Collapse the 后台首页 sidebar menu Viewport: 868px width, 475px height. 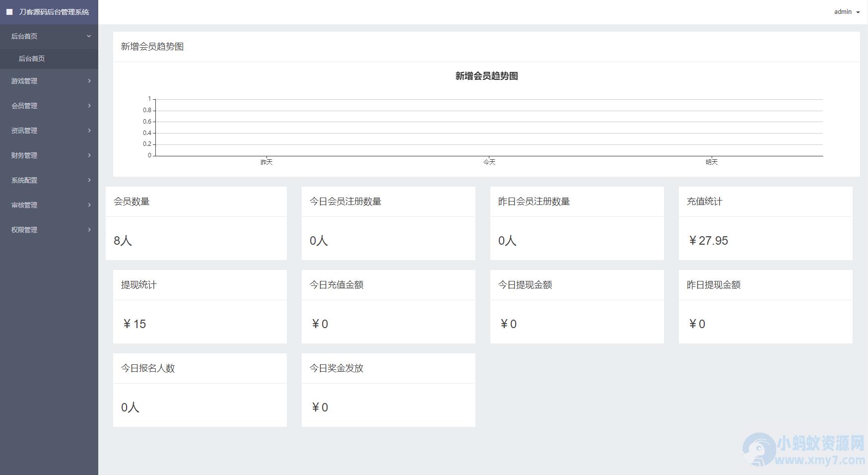click(49, 36)
